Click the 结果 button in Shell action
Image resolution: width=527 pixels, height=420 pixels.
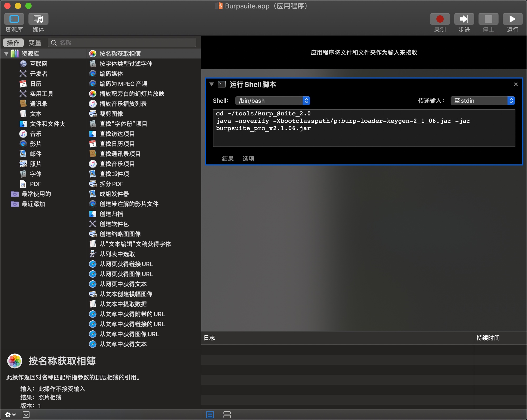228,159
